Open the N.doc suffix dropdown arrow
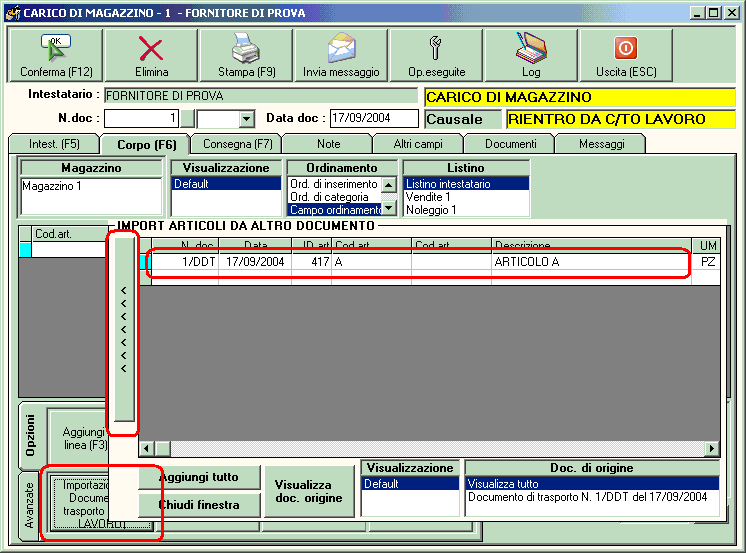The image size is (746, 553). pyautogui.click(x=246, y=118)
